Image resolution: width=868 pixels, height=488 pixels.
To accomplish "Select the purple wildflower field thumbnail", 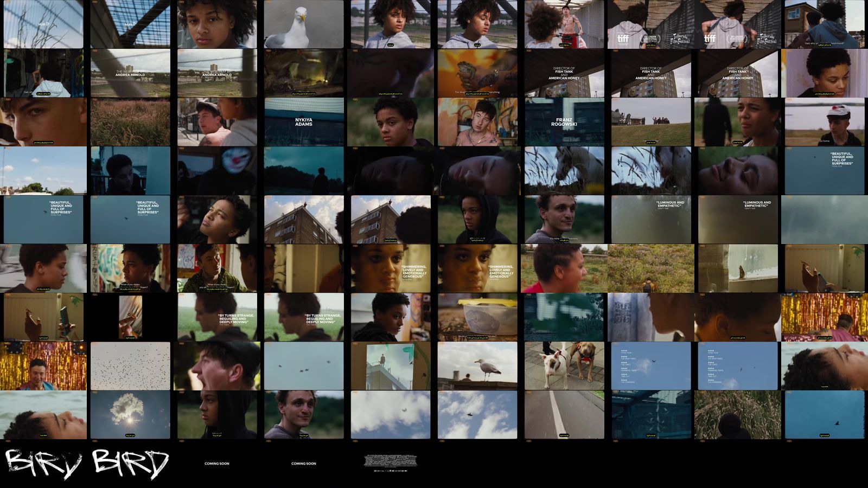I will (651, 268).
